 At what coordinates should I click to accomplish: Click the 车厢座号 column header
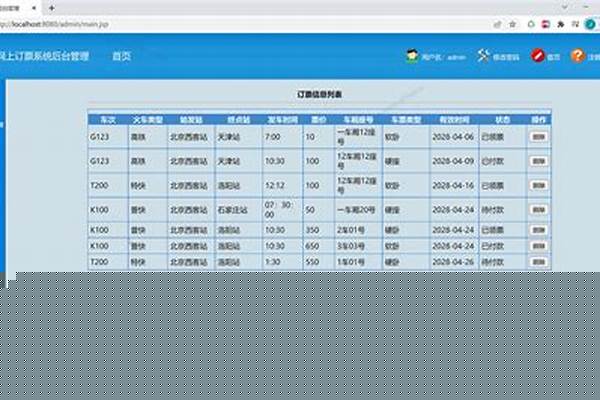pyautogui.click(x=358, y=120)
